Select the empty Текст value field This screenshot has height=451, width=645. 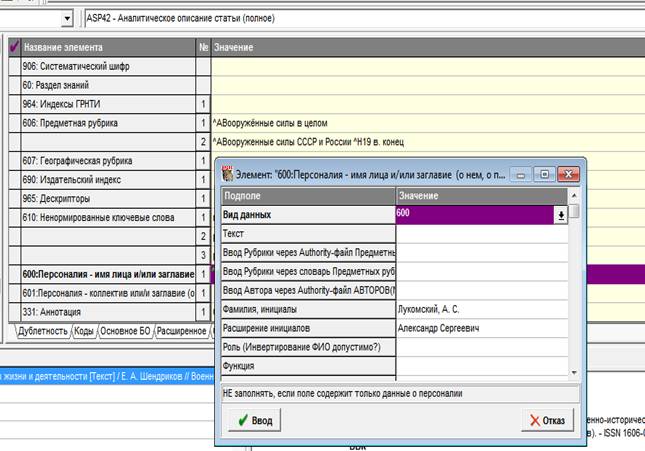[482, 234]
